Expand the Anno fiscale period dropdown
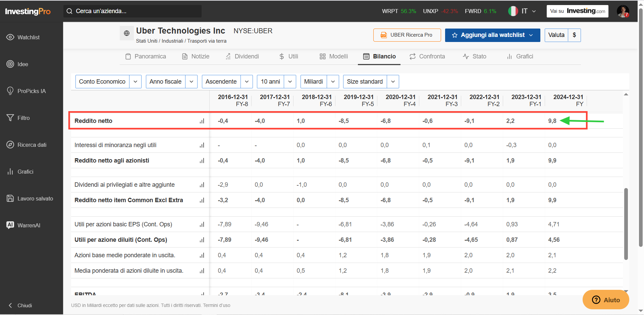The width and height of the screenshot is (644, 315). (x=171, y=82)
